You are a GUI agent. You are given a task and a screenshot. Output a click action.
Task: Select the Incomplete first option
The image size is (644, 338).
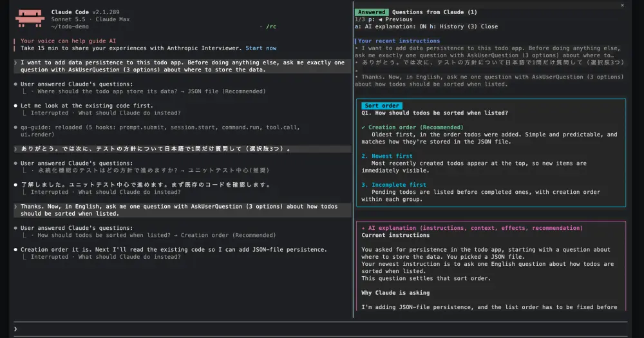[x=393, y=185]
